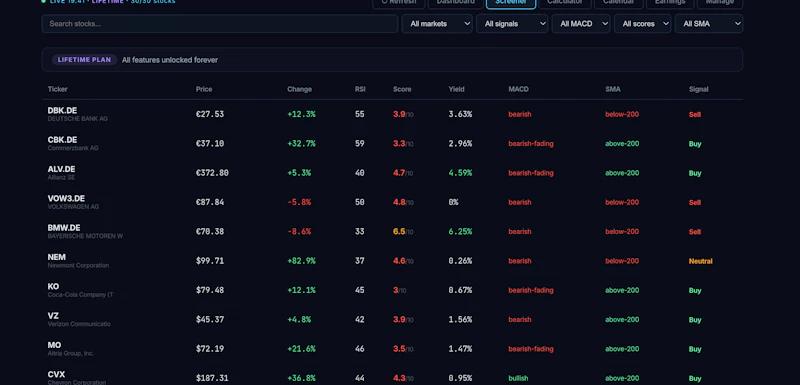Sort by the Ticker column header
This screenshot has height=385, width=800.
pos(58,89)
